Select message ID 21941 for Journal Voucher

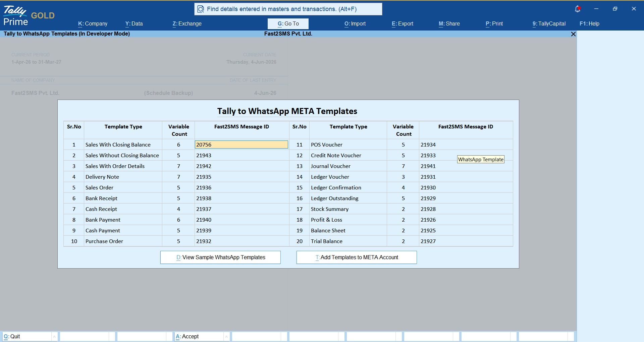pos(466,166)
